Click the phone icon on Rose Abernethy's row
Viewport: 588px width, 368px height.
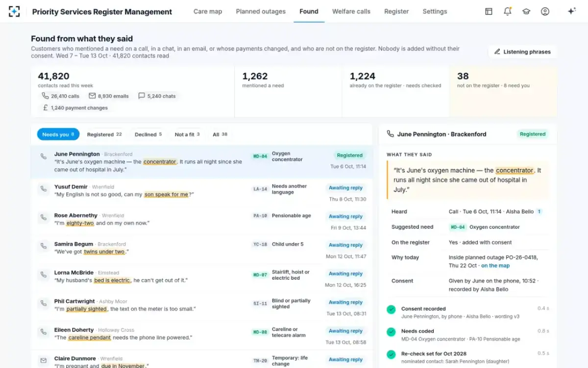pyautogui.click(x=44, y=217)
